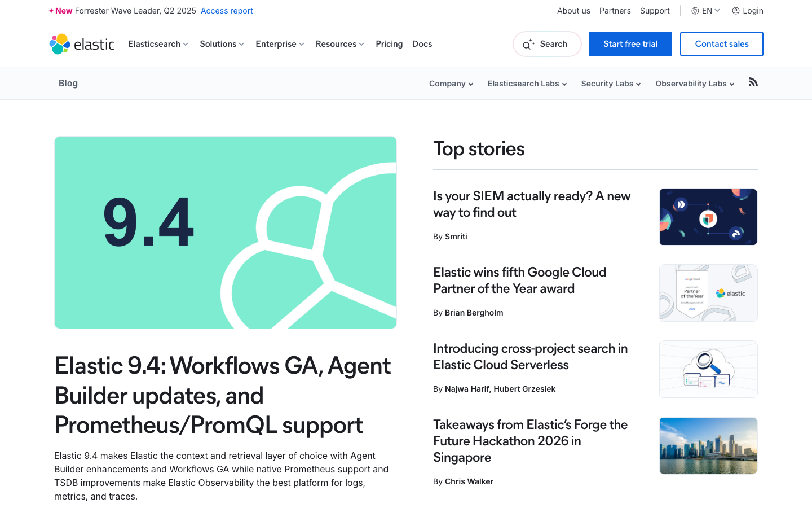Open the Singapore skyline thumbnail
Image resolution: width=812 pixels, height=508 pixels.
pyautogui.click(x=708, y=446)
